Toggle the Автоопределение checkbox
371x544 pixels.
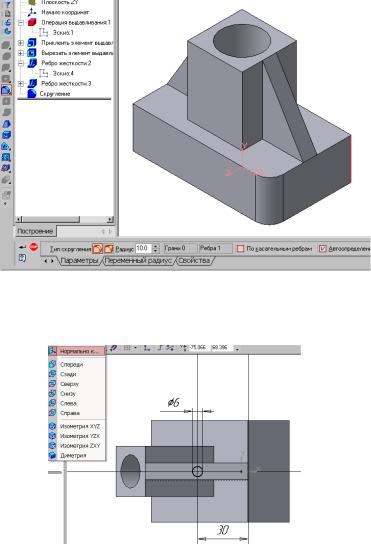point(322,248)
